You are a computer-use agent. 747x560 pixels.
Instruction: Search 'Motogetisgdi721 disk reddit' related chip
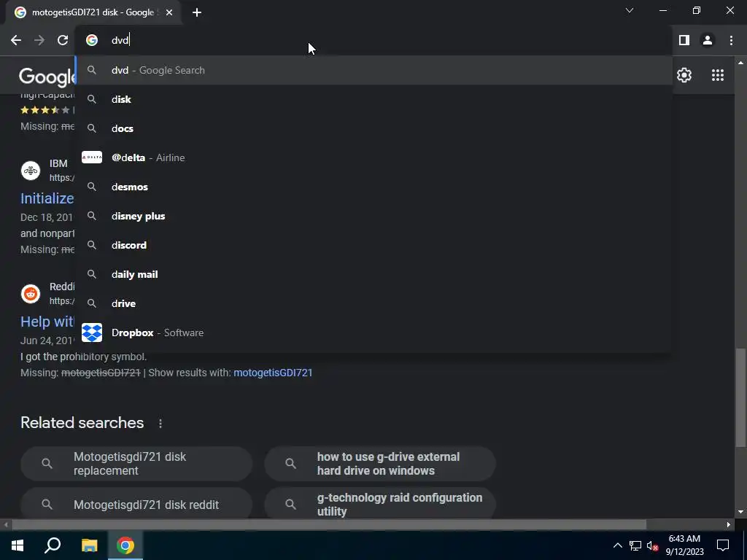[136, 503]
